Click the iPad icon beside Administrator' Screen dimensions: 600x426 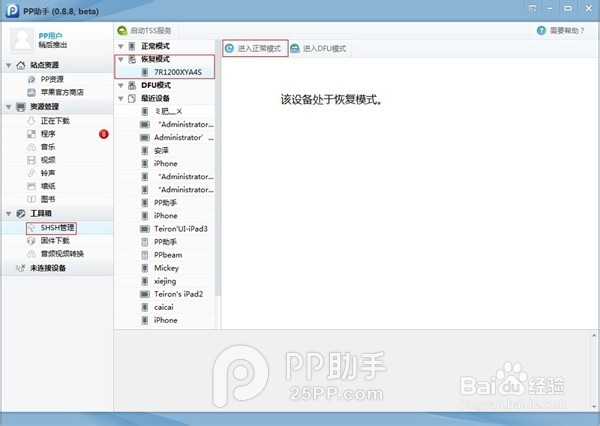(145, 137)
